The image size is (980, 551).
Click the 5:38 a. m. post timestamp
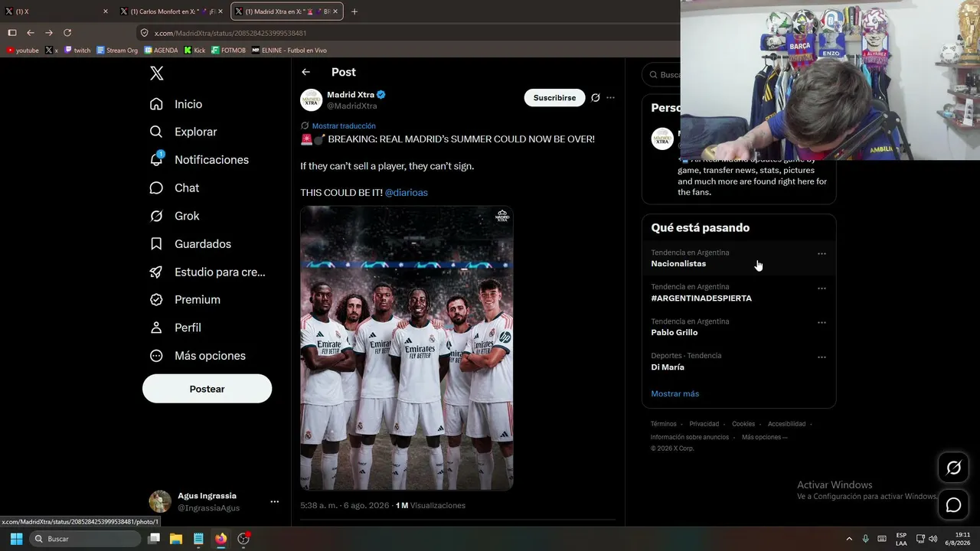345,505
